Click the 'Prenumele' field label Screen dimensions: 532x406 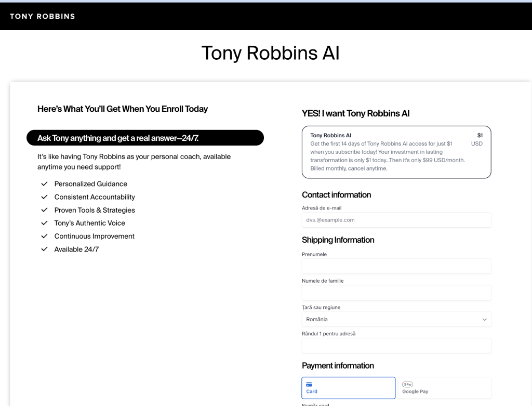pos(314,254)
